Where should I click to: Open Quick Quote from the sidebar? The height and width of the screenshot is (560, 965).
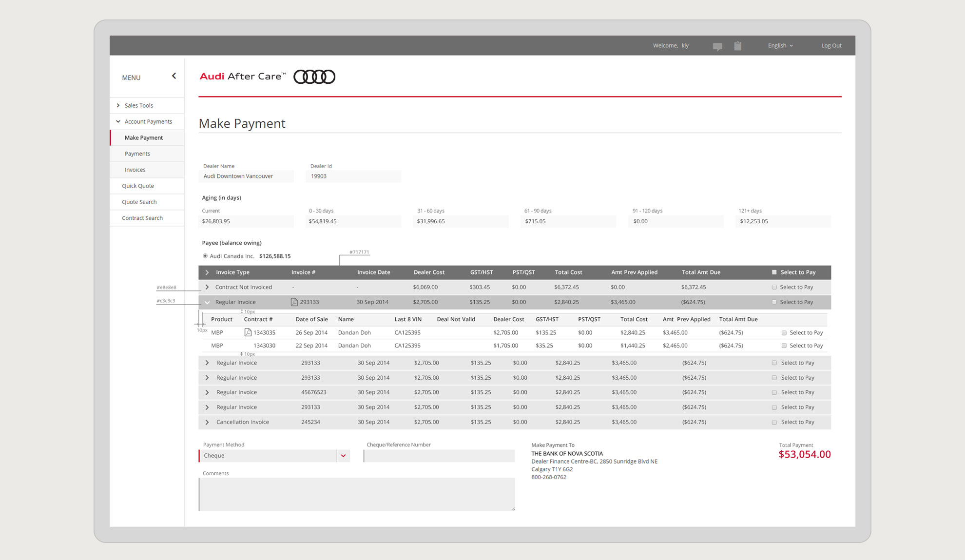[x=147, y=186]
